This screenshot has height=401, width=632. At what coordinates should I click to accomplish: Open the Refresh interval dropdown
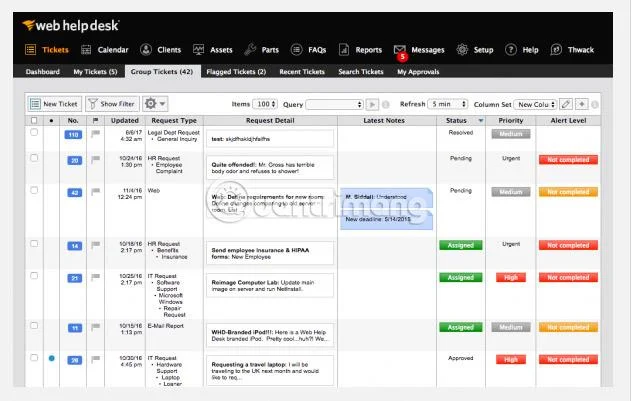tap(447, 104)
